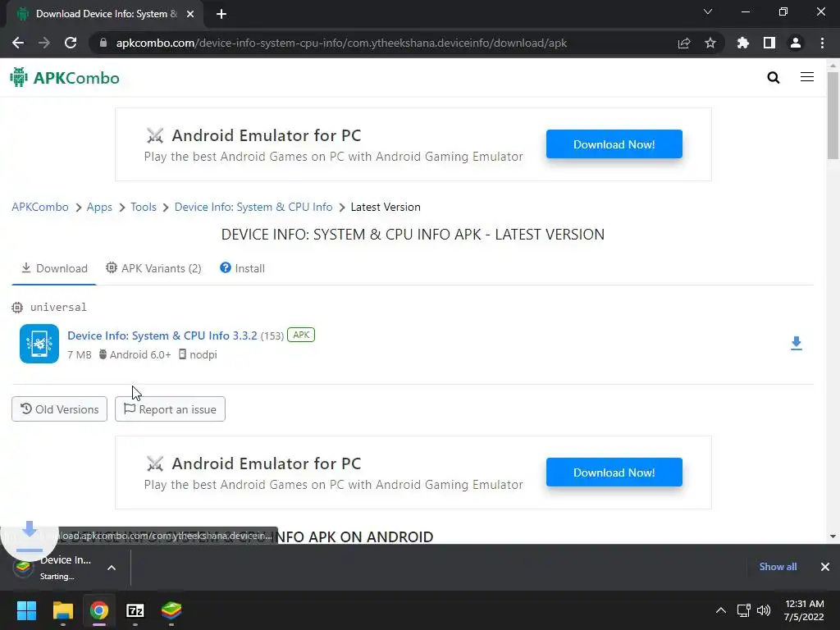Viewport: 840px width, 630px height.
Task: Select the Download tab
Action: [x=54, y=268]
